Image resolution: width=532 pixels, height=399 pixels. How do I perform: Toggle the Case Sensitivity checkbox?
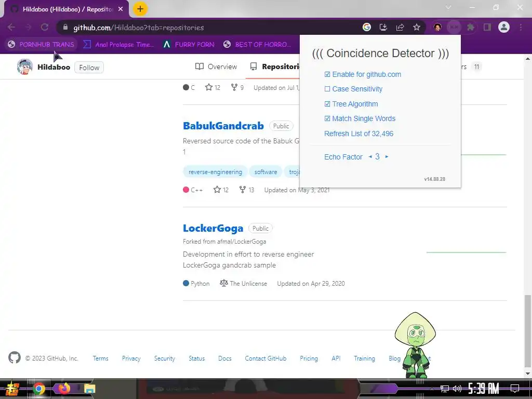327,89
